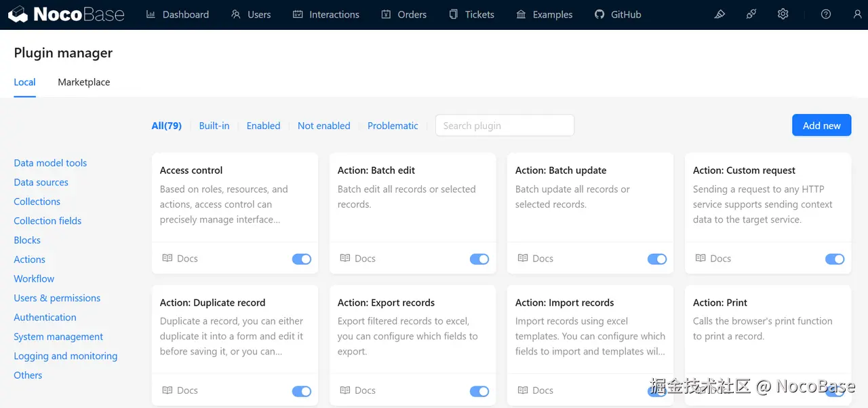868x408 pixels.
Task: Open Docs link for Action: Batch edit
Action: click(x=357, y=258)
